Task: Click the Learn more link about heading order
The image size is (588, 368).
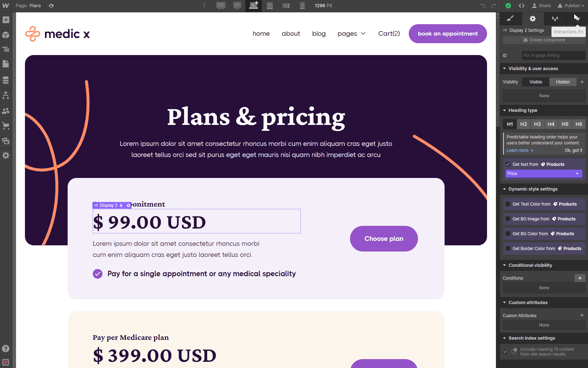Action: [x=519, y=150]
